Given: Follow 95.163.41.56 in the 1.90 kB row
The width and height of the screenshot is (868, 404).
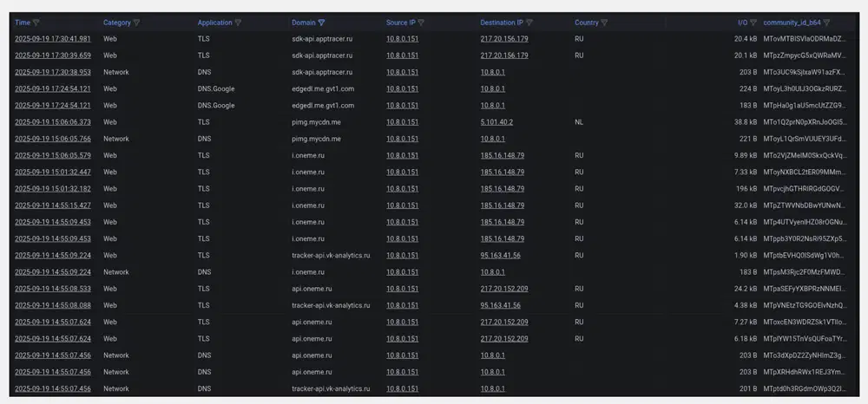Looking at the screenshot, I should click(501, 256).
